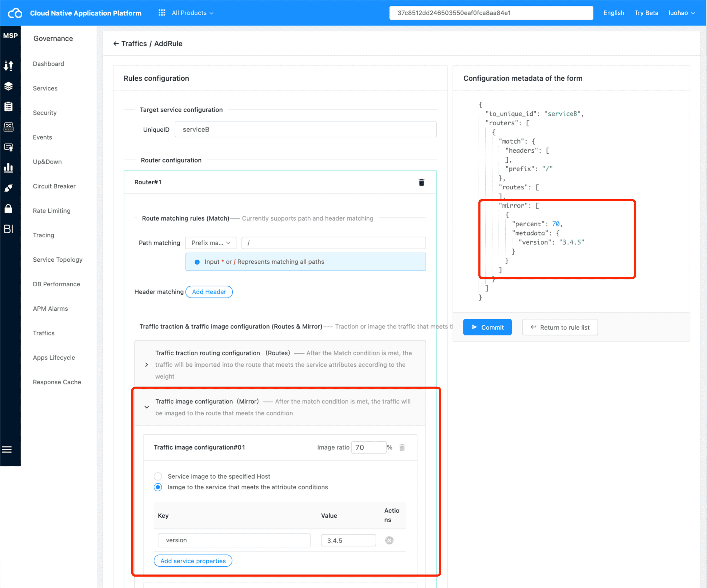The image size is (707, 588).
Task: Click Add service properties button
Action: pyautogui.click(x=193, y=561)
